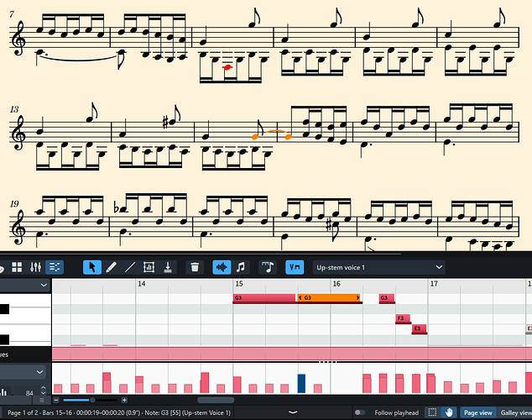Click the key editor zoom slider handle
Screen dimensions: 532x420
tap(92, 401)
